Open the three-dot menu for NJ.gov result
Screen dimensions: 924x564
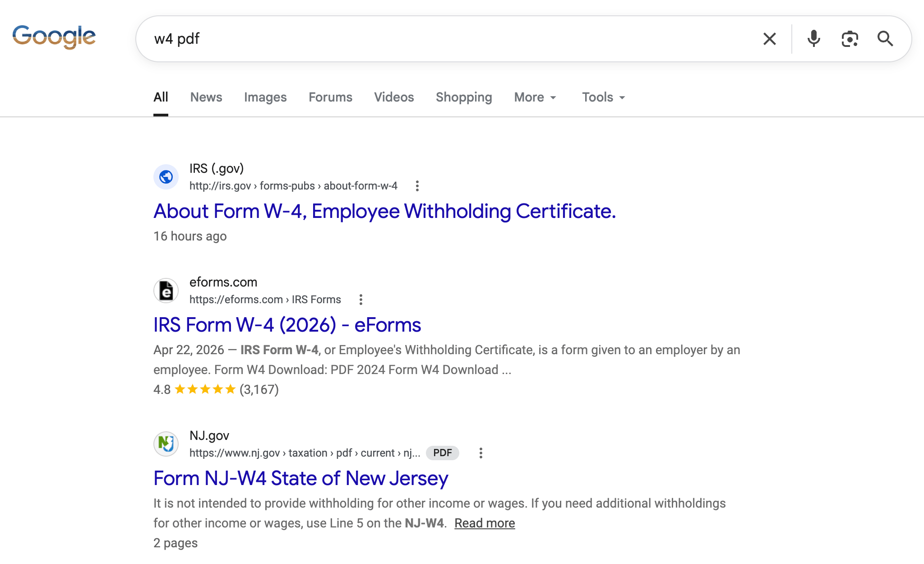[481, 453]
